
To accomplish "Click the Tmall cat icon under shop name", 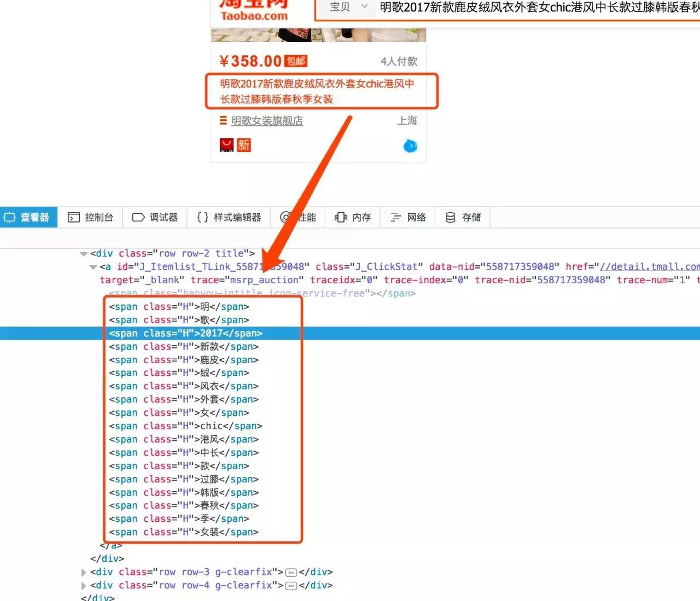I will (226, 145).
